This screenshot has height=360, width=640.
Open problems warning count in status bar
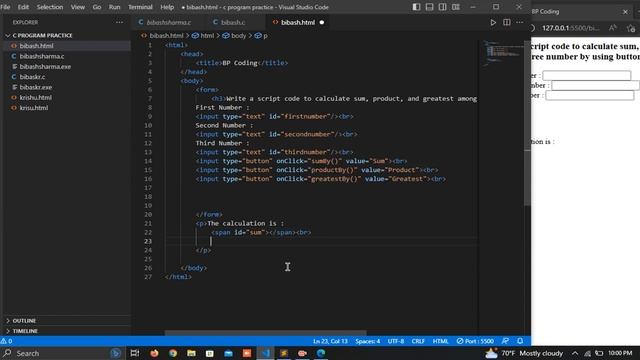(x=7, y=341)
